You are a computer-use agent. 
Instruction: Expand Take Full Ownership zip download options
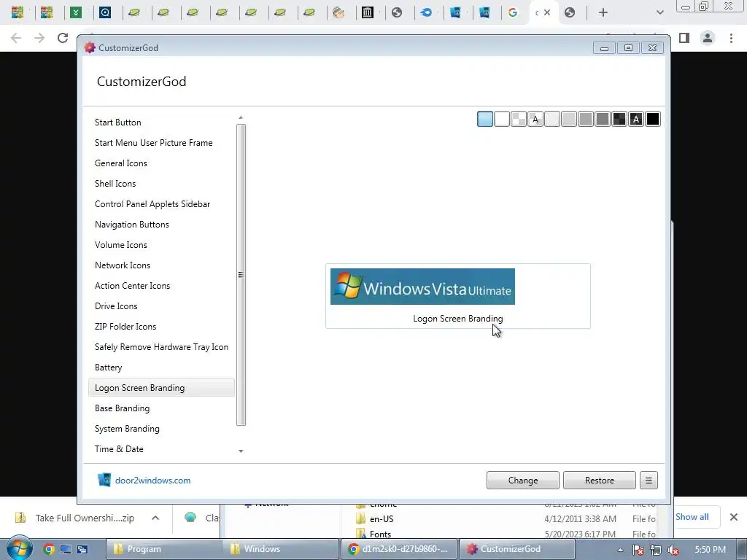(155, 518)
